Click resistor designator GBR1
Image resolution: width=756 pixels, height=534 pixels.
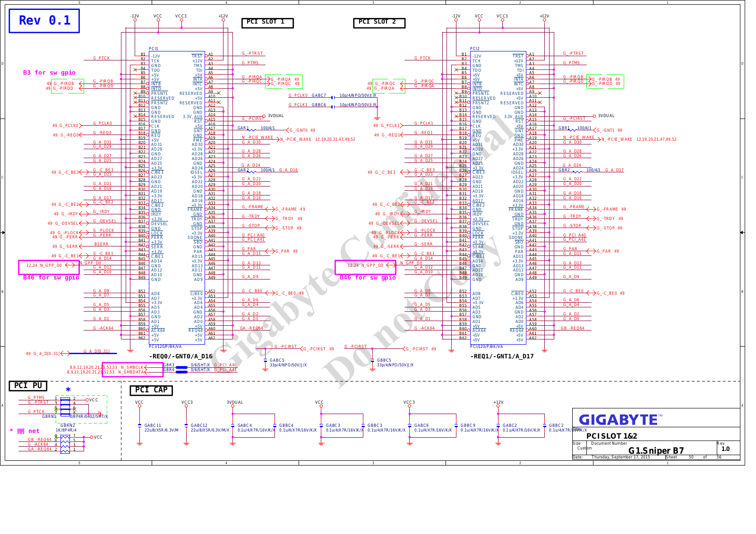[x=564, y=128]
